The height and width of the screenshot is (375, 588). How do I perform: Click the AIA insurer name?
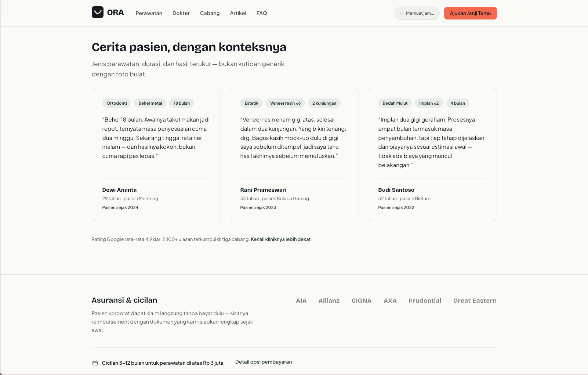tap(301, 300)
